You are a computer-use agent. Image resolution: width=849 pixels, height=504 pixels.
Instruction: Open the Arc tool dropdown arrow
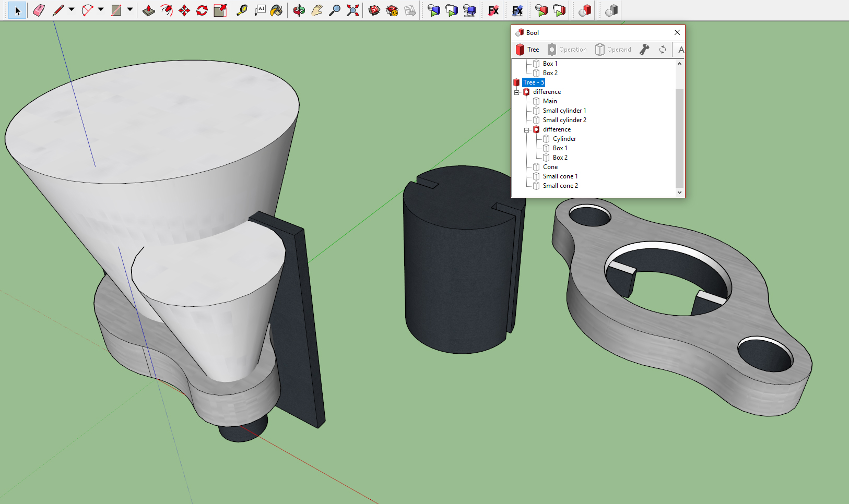tap(101, 9)
